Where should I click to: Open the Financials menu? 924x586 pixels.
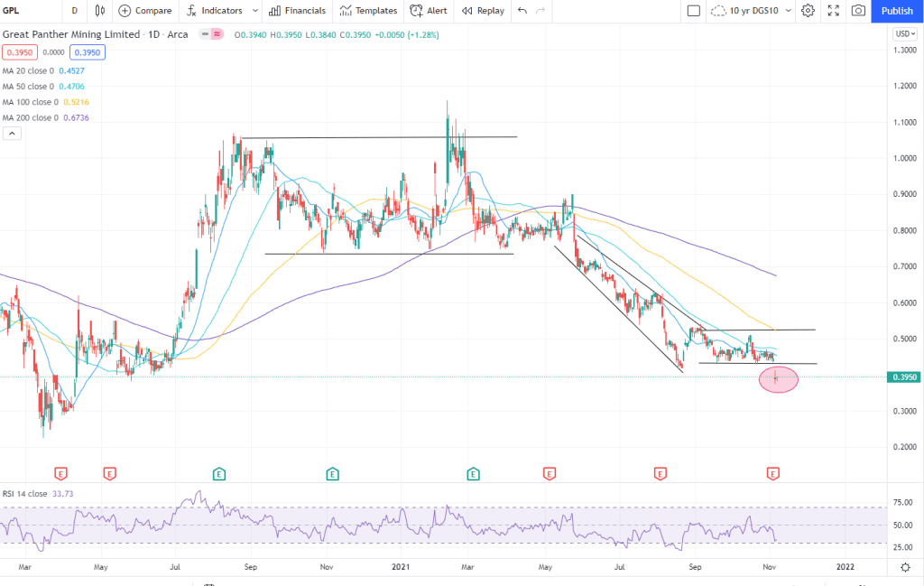pos(297,11)
